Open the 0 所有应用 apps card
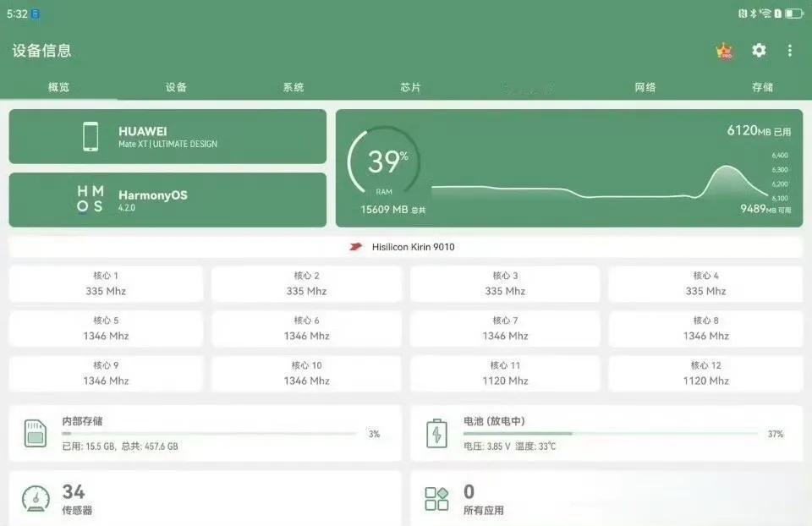812x526 pixels. click(x=607, y=499)
